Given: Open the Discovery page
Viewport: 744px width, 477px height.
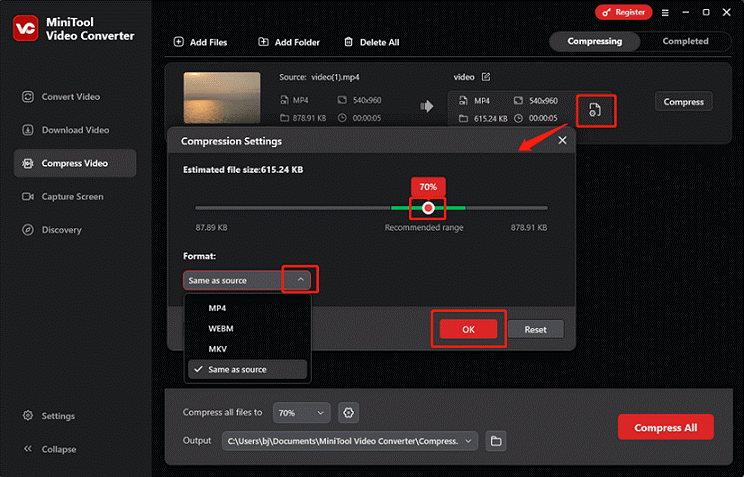Looking at the screenshot, I should pyautogui.click(x=52, y=230).
